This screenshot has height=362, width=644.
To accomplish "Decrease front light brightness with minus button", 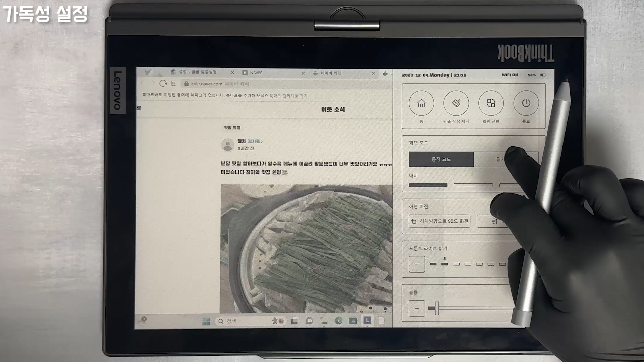I will pyautogui.click(x=417, y=264).
